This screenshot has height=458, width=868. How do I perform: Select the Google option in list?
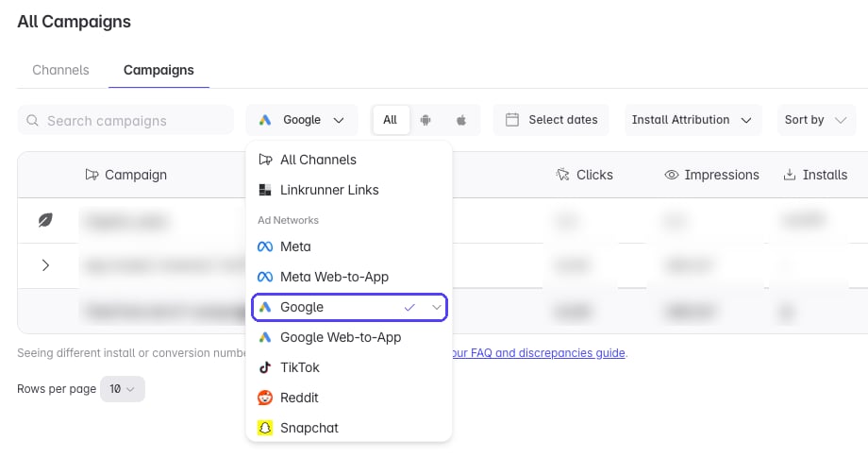tap(349, 307)
